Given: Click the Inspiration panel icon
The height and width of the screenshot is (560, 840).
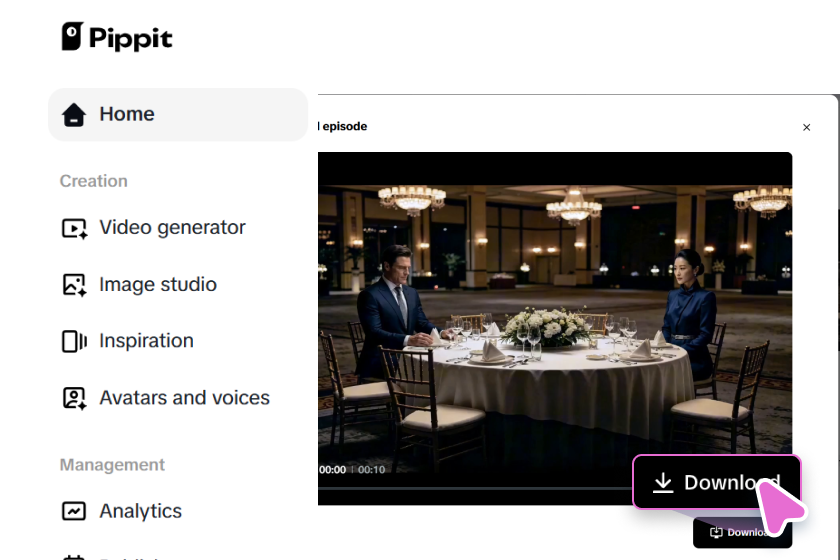Looking at the screenshot, I should coord(74,341).
